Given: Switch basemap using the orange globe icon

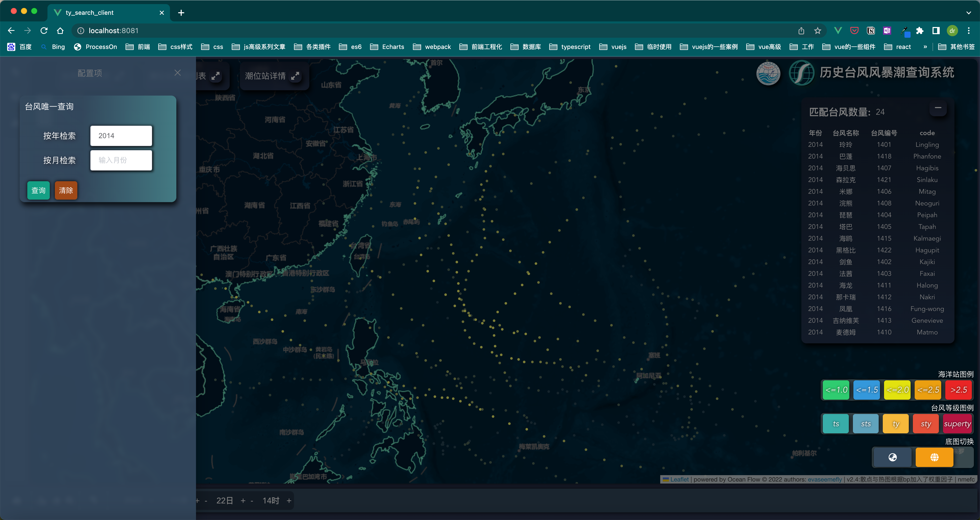Looking at the screenshot, I should [934, 457].
